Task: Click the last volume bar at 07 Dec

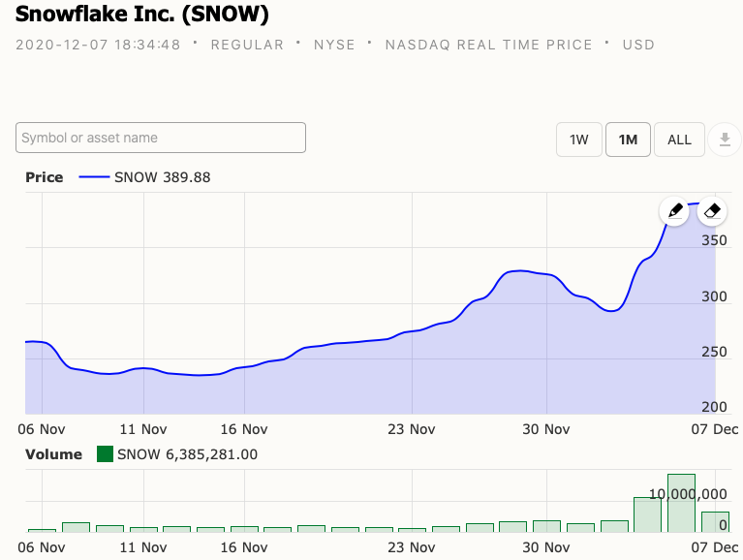Action: [715, 521]
